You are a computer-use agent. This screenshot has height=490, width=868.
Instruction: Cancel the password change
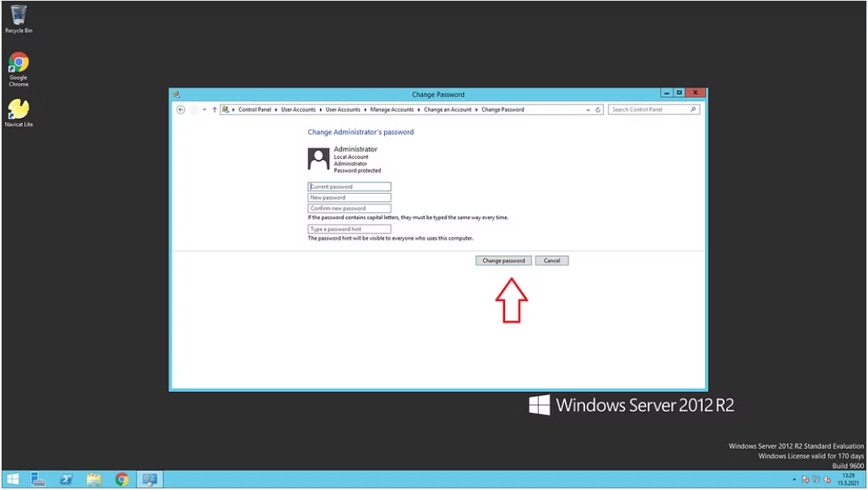[551, 260]
